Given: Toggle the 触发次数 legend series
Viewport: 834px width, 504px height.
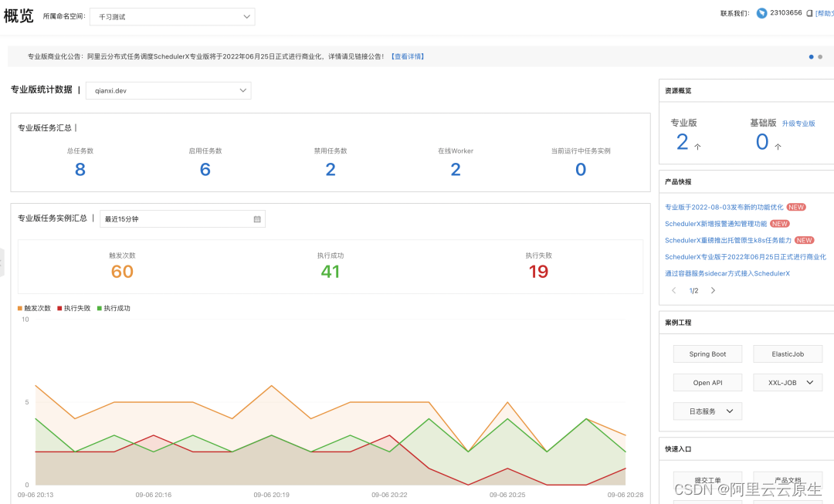Looking at the screenshot, I should 34,309.
